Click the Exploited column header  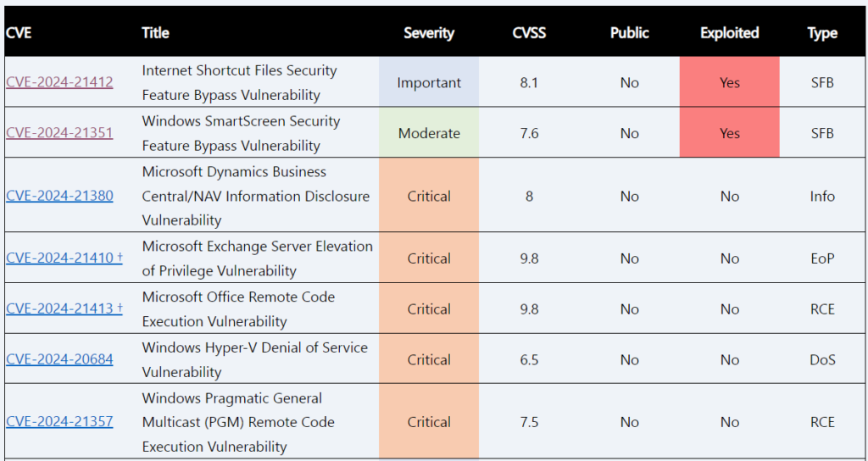pyautogui.click(x=729, y=33)
